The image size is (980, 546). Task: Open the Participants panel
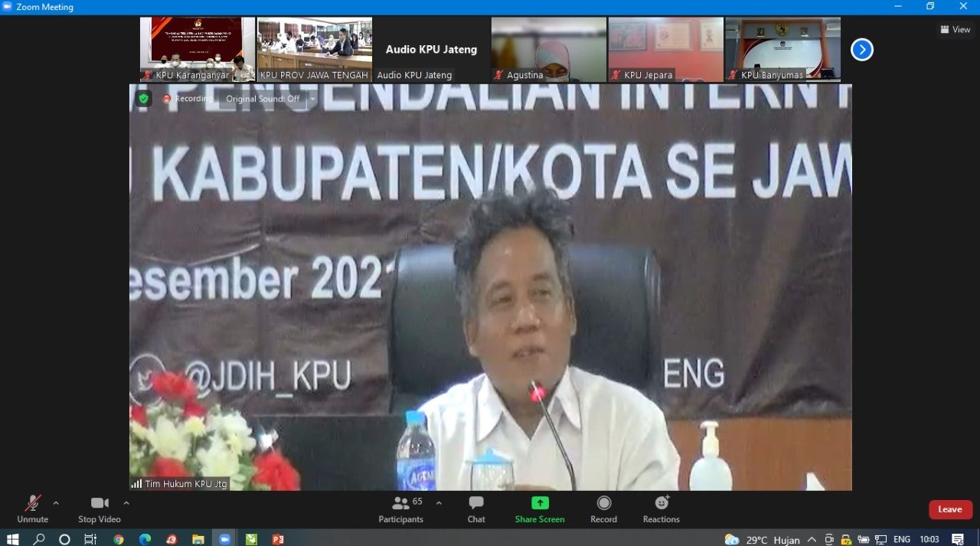[400, 504]
